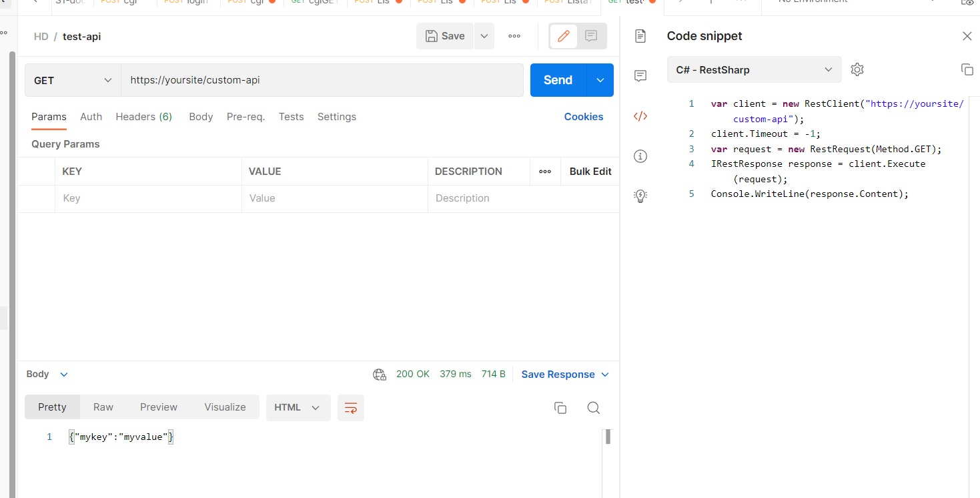Click the network globe icon
980x498 pixels.
[x=380, y=375]
